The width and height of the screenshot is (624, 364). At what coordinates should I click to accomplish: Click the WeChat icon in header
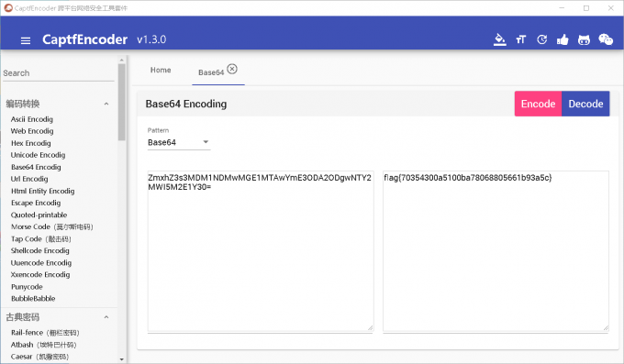(606, 39)
